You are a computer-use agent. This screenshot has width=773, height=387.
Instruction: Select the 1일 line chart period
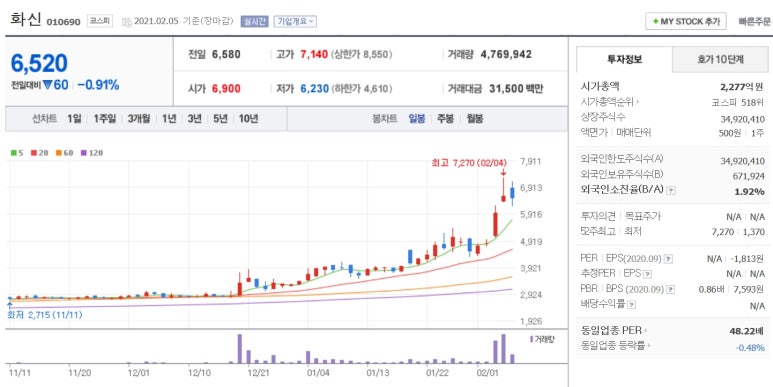[x=74, y=119]
